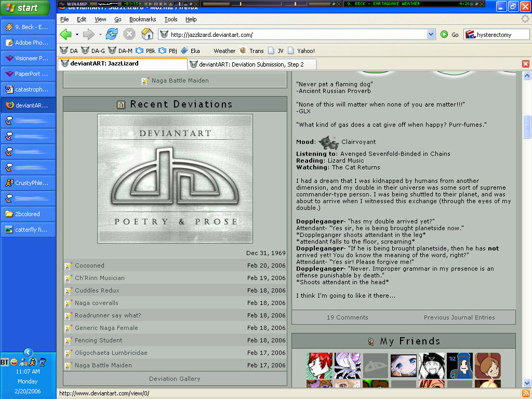Click the Recent Deviations header icon

pos(121,105)
